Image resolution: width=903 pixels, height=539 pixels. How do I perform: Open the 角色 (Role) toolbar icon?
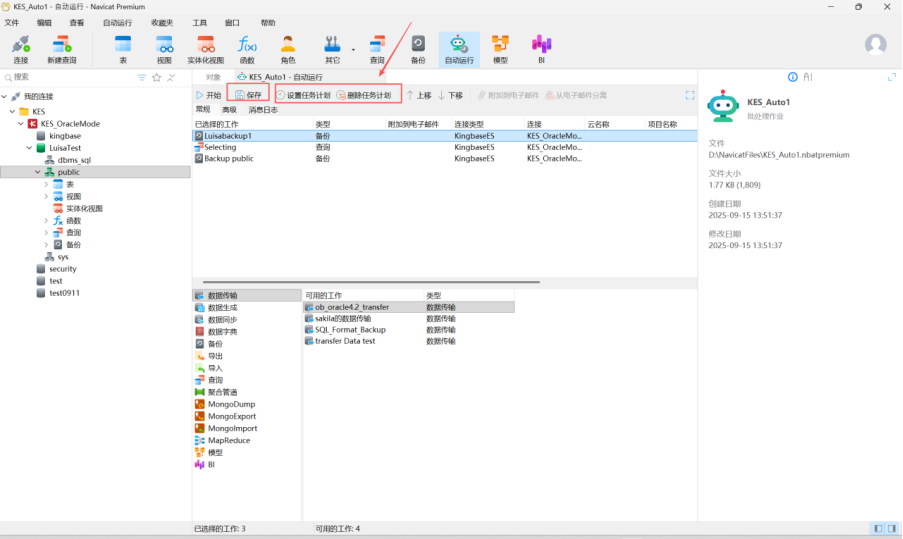(288, 48)
